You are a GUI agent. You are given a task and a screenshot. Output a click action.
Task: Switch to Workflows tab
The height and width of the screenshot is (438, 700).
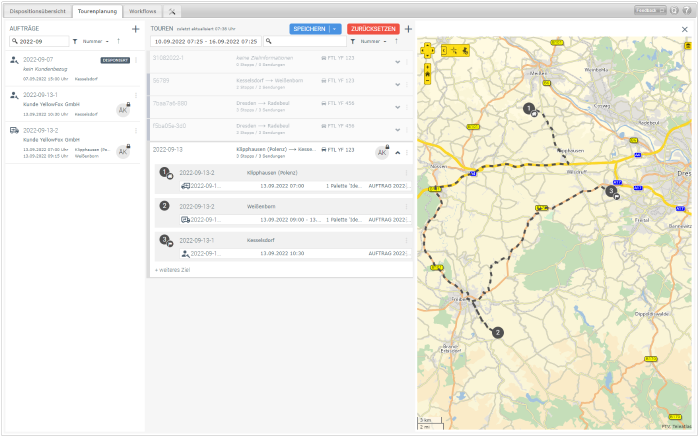coord(142,10)
